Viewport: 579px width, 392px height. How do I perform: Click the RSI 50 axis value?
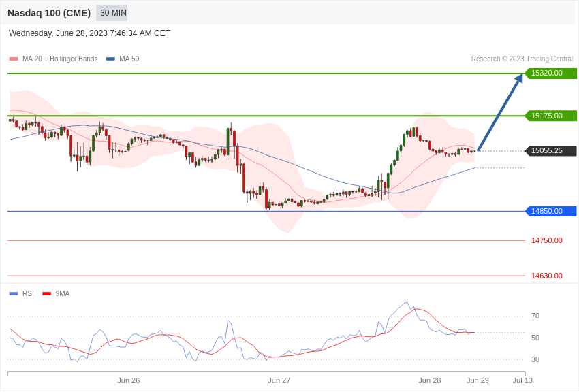(x=535, y=338)
